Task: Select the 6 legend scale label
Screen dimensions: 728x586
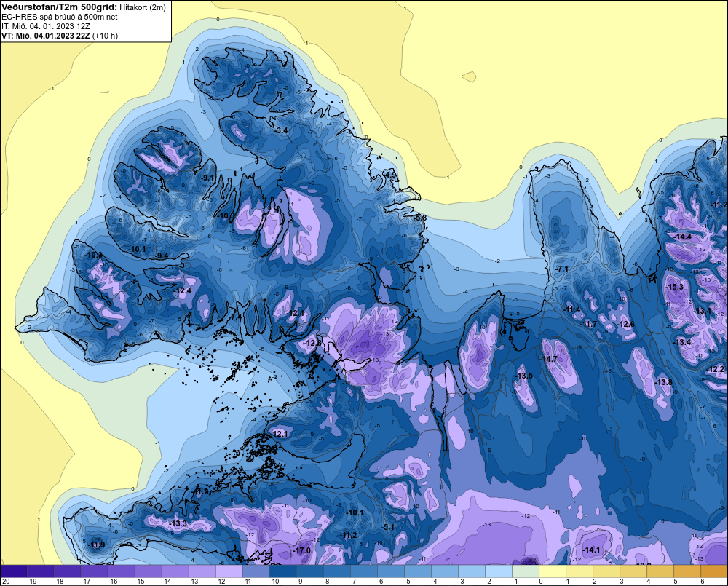Action: [703, 582]
